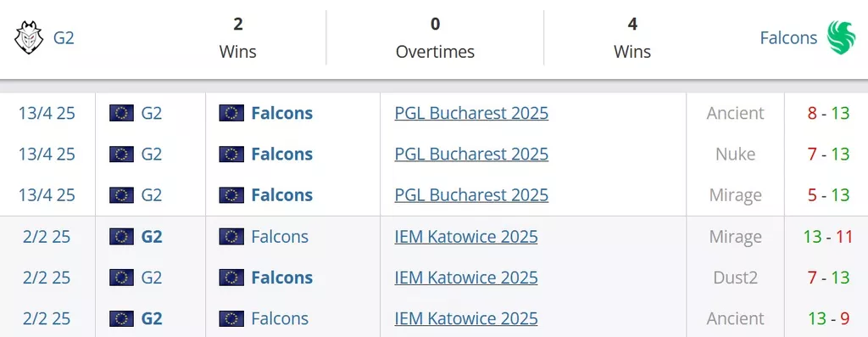Open the Falcons team link in the header

pos(788,37)
